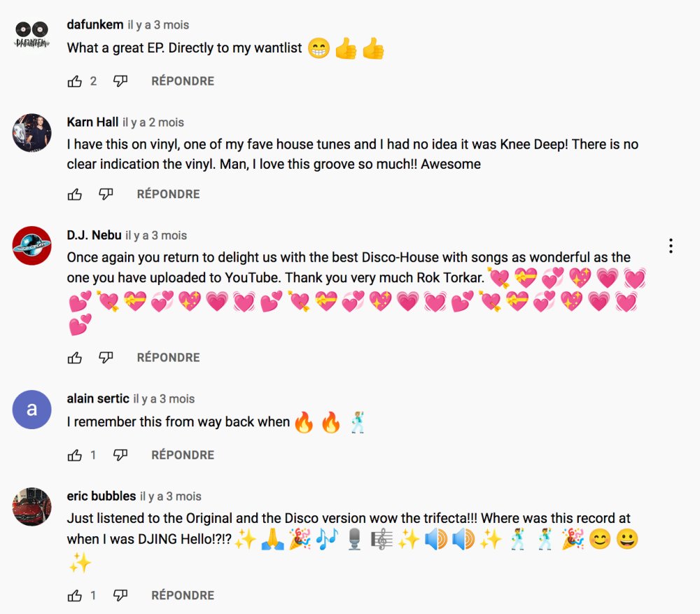Dislike Karn Hall's comment
Image resolution: width=700 pixels, height=614 pixels.
pos(106,194)
